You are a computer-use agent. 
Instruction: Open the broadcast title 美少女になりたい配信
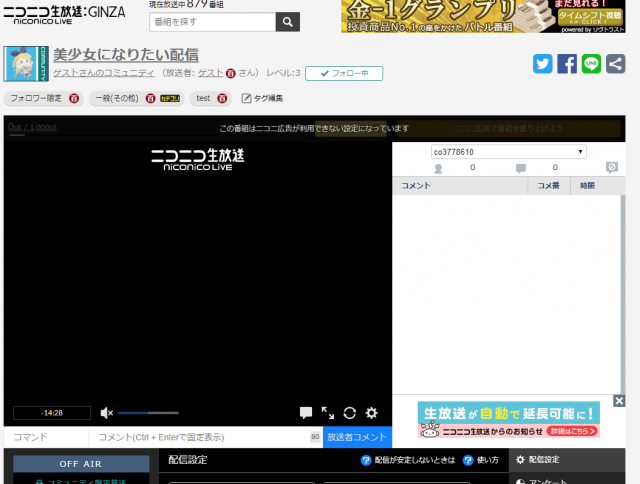126,55
